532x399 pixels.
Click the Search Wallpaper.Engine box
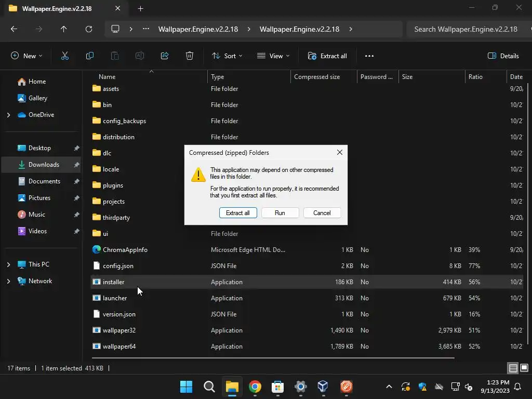(x=468, y=29)
